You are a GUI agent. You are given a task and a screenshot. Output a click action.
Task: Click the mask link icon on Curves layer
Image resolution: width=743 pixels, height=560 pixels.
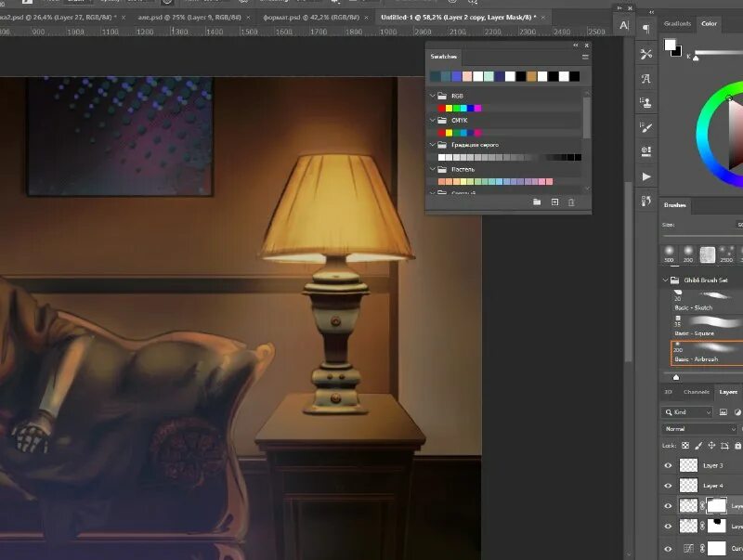pyautogui.click(x=702, y=549)
